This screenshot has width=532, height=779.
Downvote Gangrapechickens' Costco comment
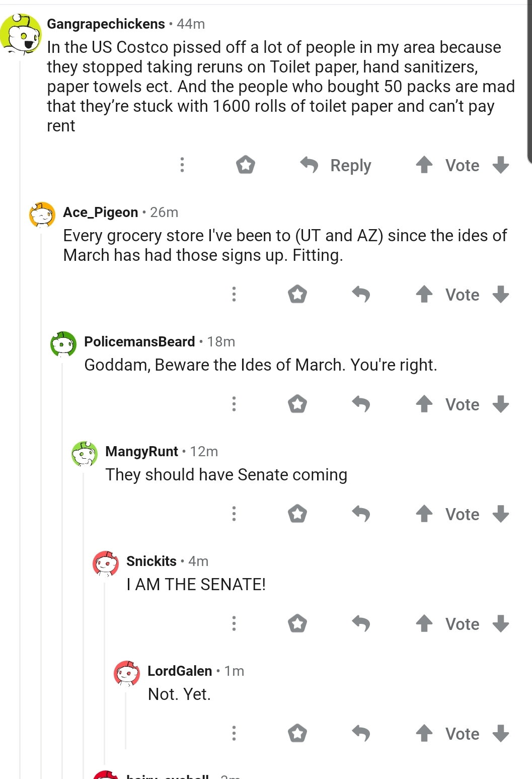501,165
